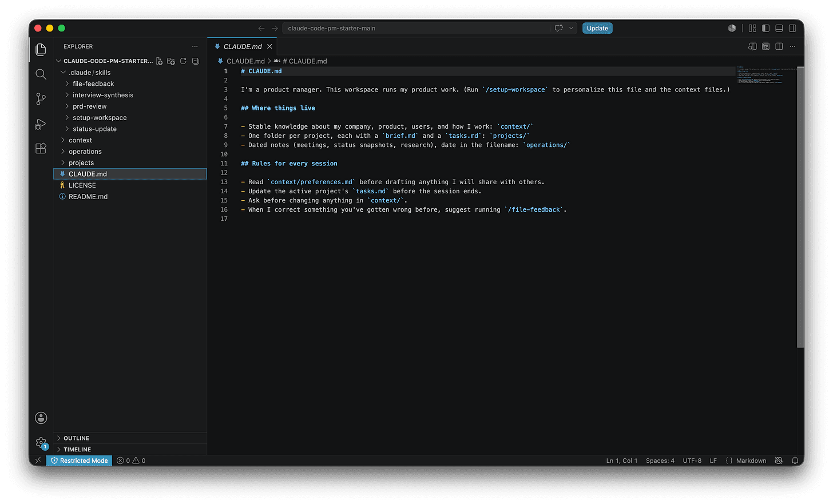Click the '## Where things live' heading line
This screenshot has width=833, height=504.
click(x=278, y=108)
